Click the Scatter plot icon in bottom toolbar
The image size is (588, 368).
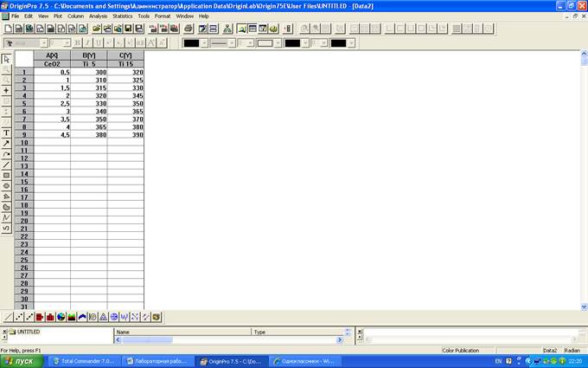[18, 317]
